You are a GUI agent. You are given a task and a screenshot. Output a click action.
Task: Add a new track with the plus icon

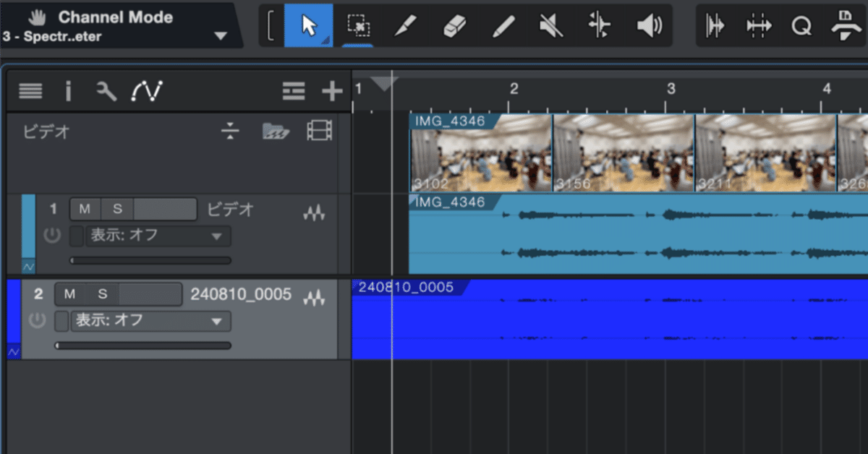click(332, 91)
